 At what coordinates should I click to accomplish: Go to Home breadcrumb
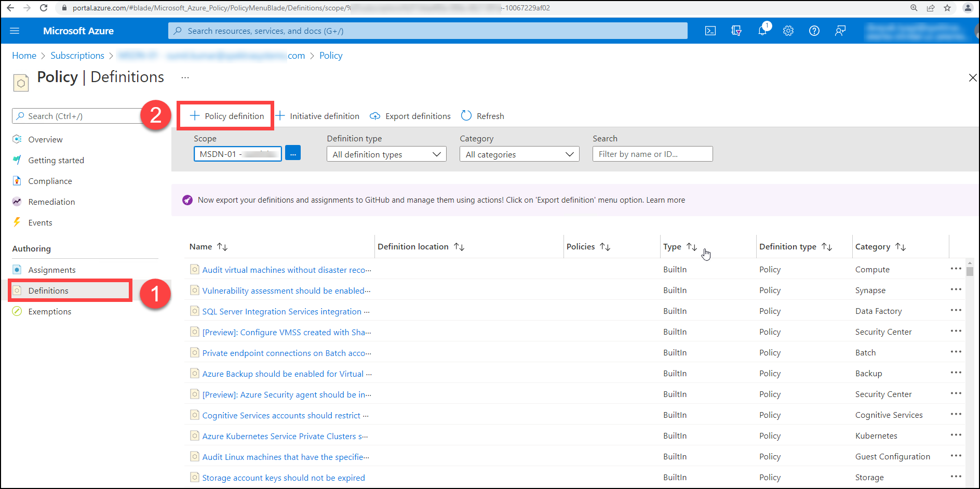[x=24, y=56]
